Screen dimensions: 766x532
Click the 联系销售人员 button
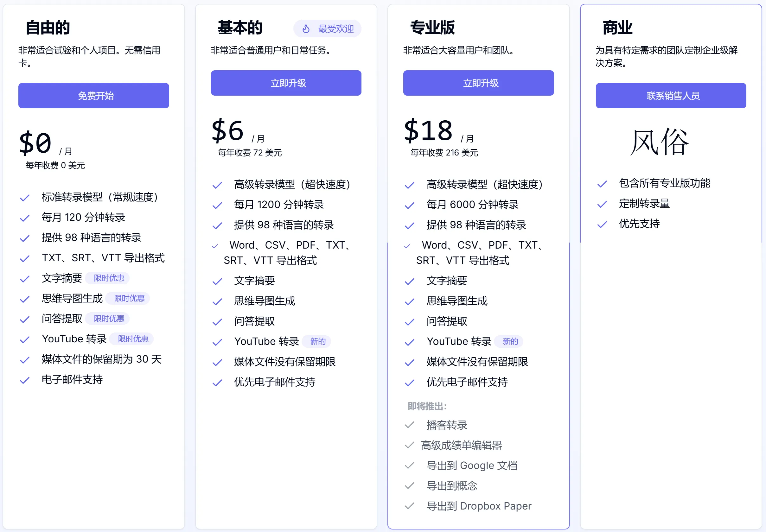pyautogui.click(x=671, y=96)
